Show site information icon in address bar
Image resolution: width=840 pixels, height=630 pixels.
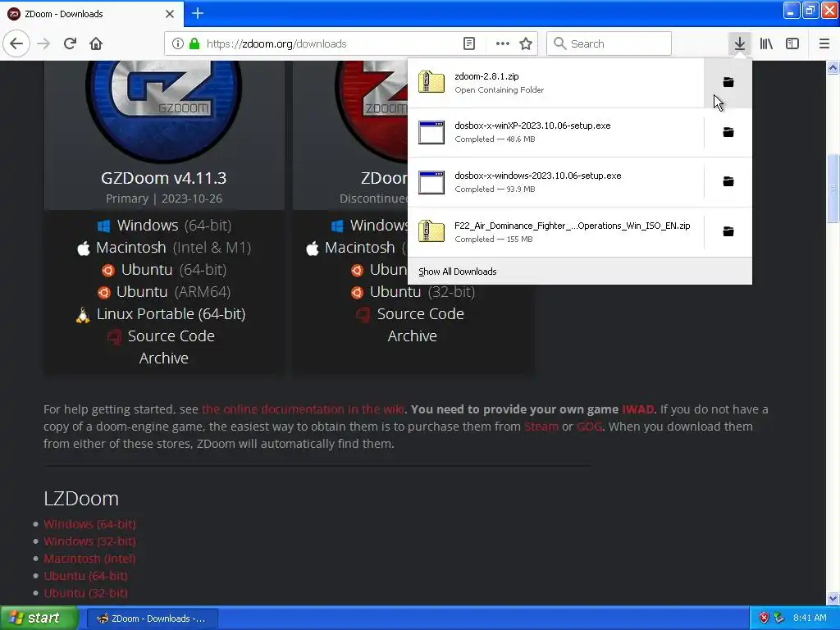[x=178, y=43]
